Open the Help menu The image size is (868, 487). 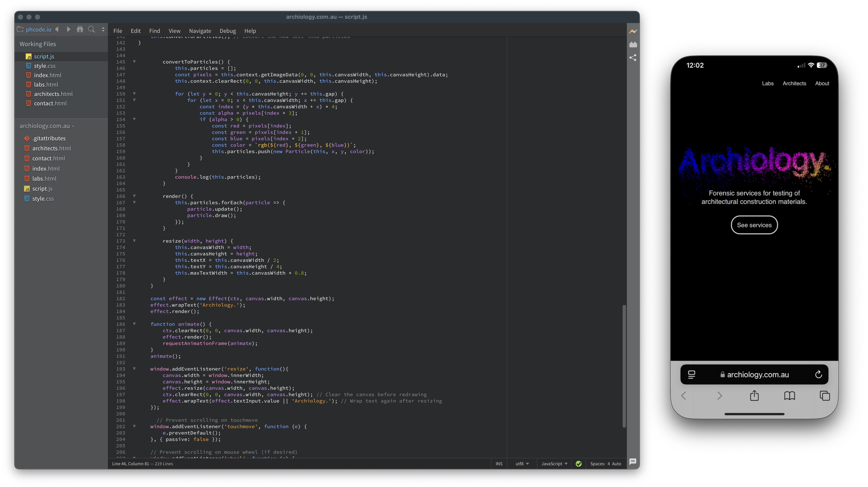coord(250,31)
